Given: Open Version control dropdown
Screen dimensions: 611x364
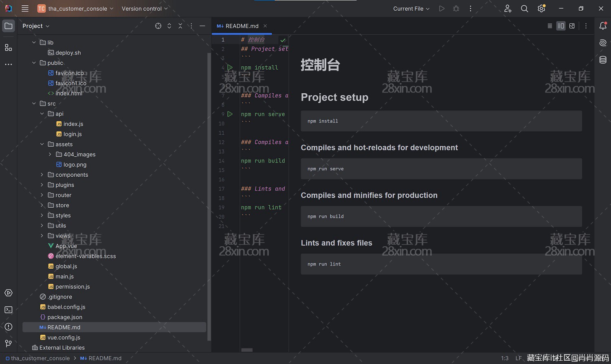Looking at the screenshot, I should (x=145, y=9).
